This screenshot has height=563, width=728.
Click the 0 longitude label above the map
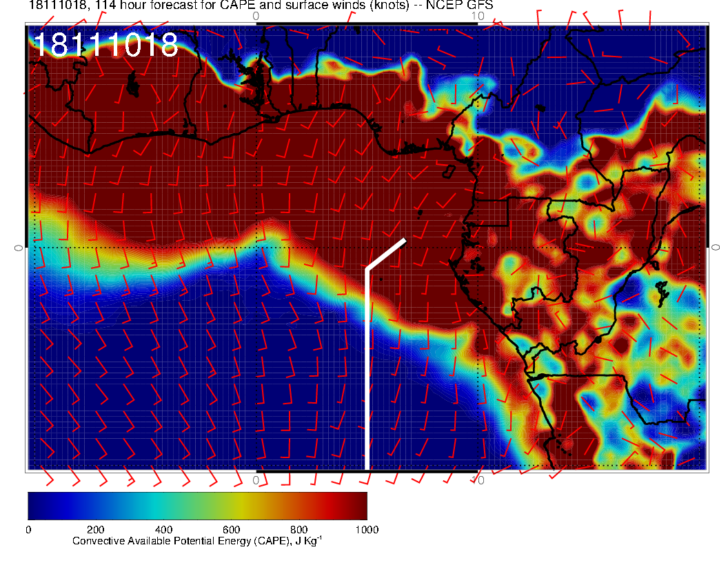(x=256, y=15)
